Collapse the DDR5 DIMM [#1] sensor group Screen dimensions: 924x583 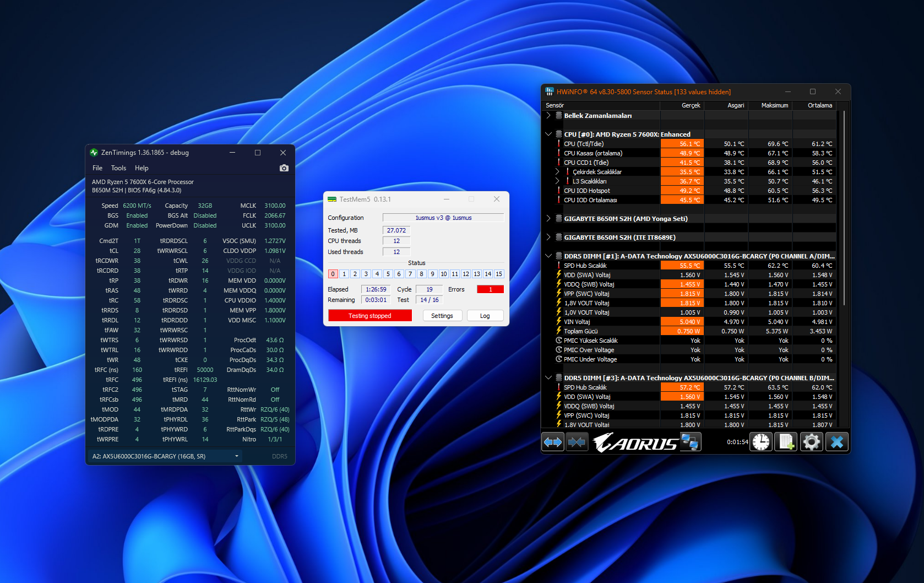[x=548, y=256]
